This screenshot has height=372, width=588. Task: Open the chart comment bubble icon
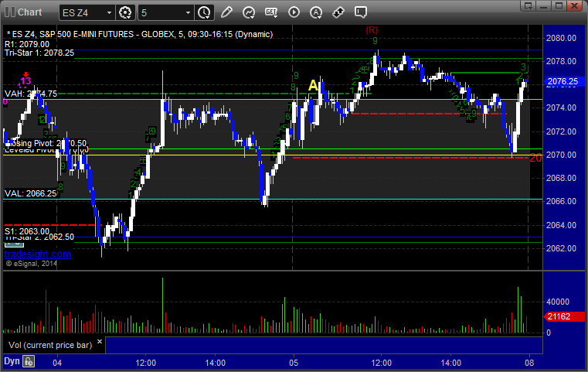361,12
